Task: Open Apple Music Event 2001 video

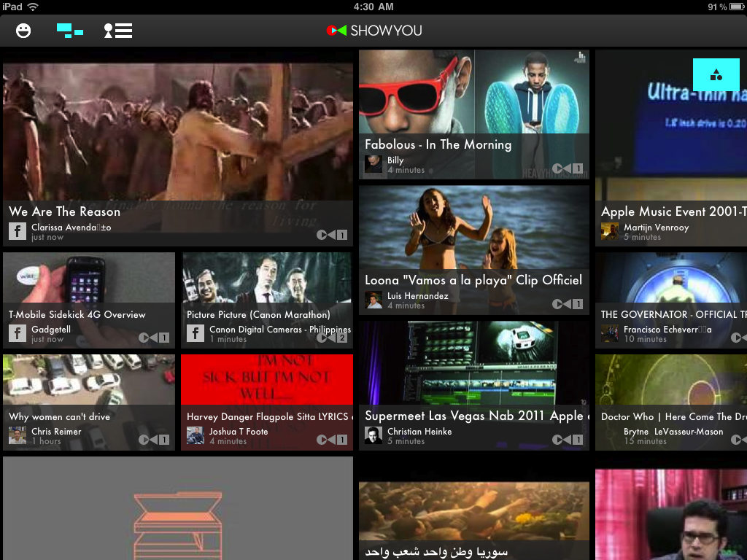Action: pos(671,148)
